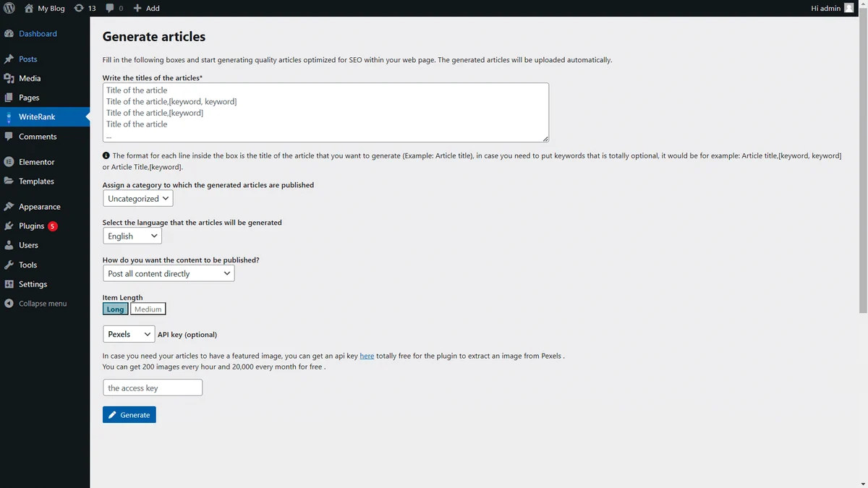Open the comments bubble icon in admin bar
868x488 pixels.
[110, 8]
